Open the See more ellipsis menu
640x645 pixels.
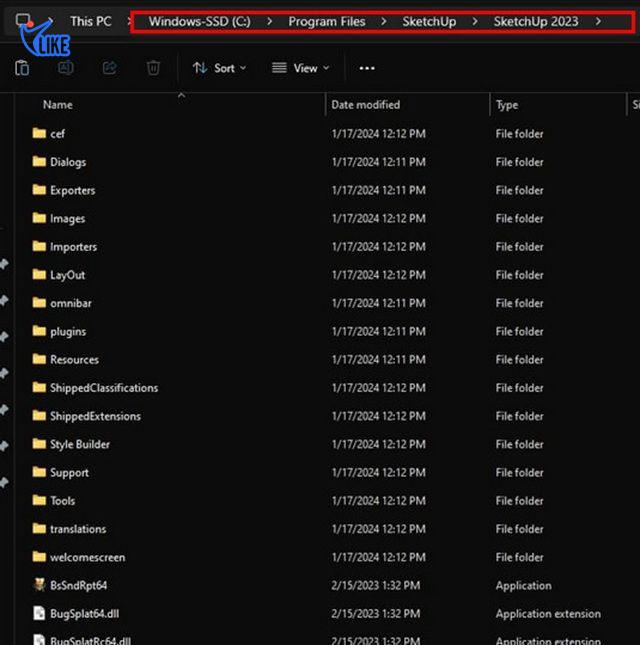click(366, 68)
